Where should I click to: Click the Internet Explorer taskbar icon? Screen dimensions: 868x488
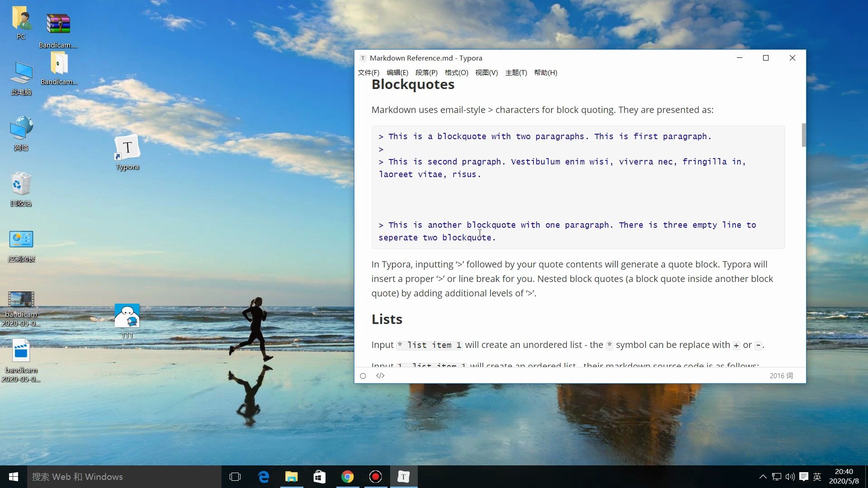264,476
